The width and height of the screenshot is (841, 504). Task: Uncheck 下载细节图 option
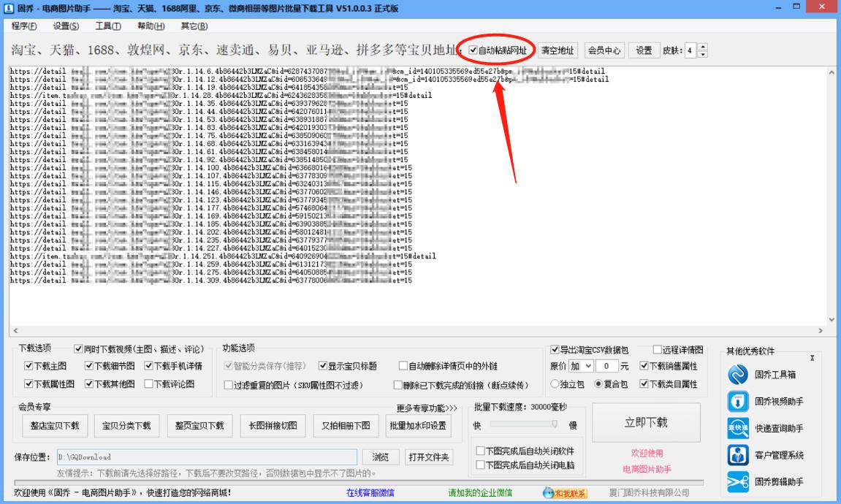[89, 366]
